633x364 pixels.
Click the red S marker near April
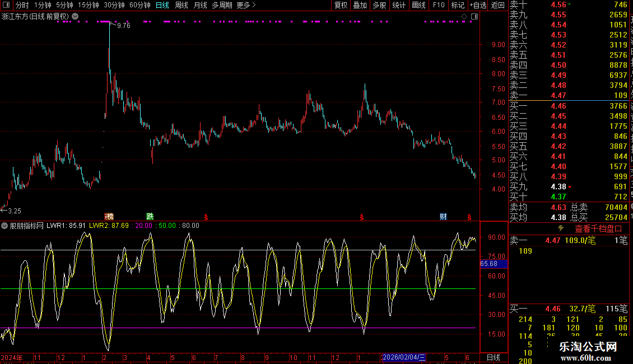pos(206,217)
